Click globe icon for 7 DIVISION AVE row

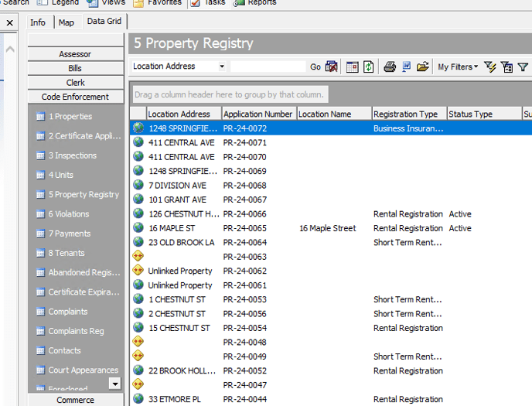(x=138, y=185)
